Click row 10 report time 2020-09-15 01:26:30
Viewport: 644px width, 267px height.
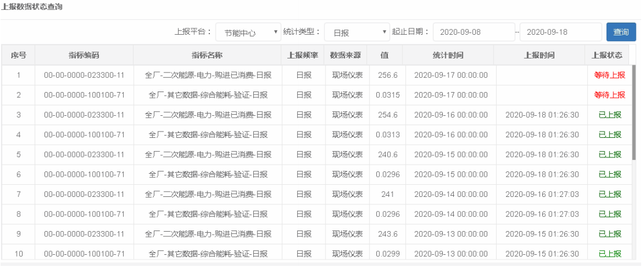(542, 254)
